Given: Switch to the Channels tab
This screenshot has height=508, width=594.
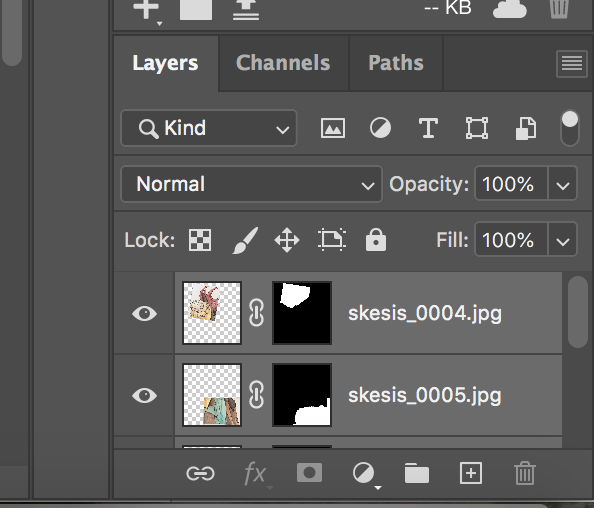Looking at the screenshot, I should [283, 63].
